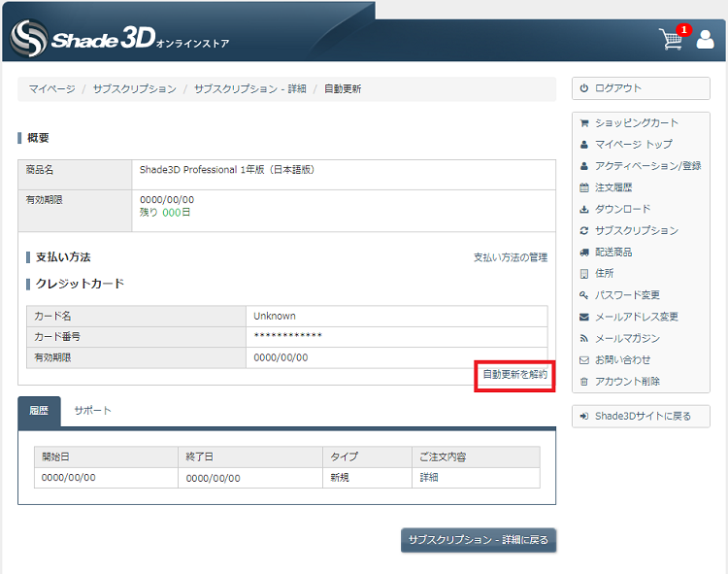Go to サブスクリプション breadcrumb

tap(135, 88)
